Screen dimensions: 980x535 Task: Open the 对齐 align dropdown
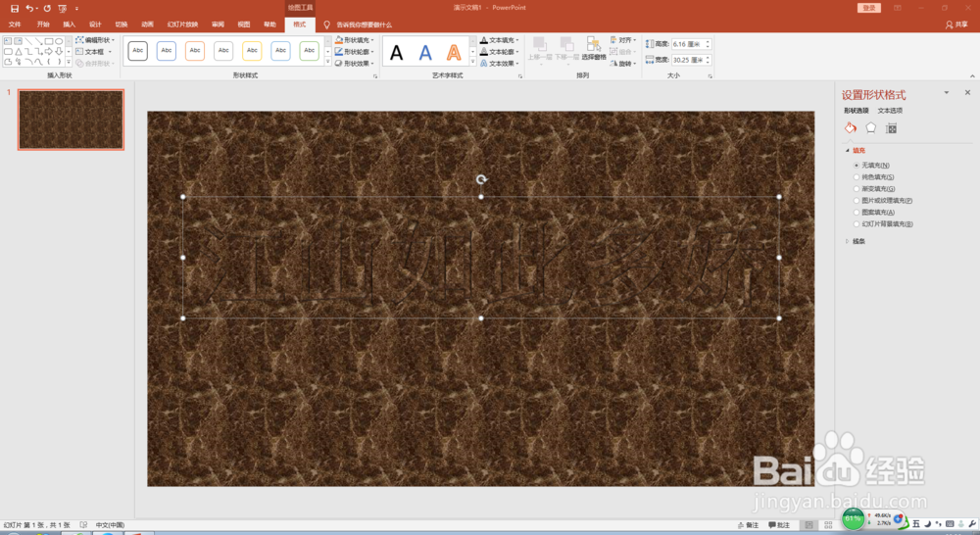[623, 40]
